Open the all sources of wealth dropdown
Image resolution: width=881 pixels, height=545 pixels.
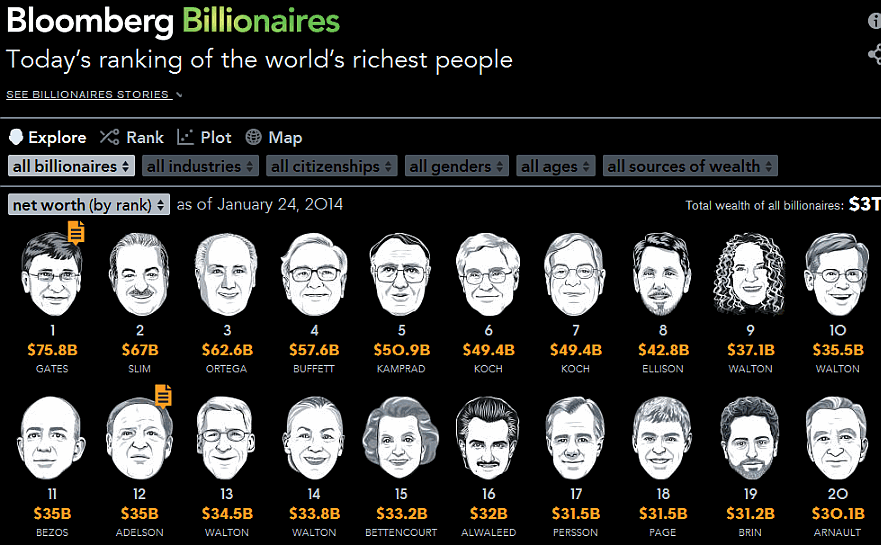coord(691,166)
